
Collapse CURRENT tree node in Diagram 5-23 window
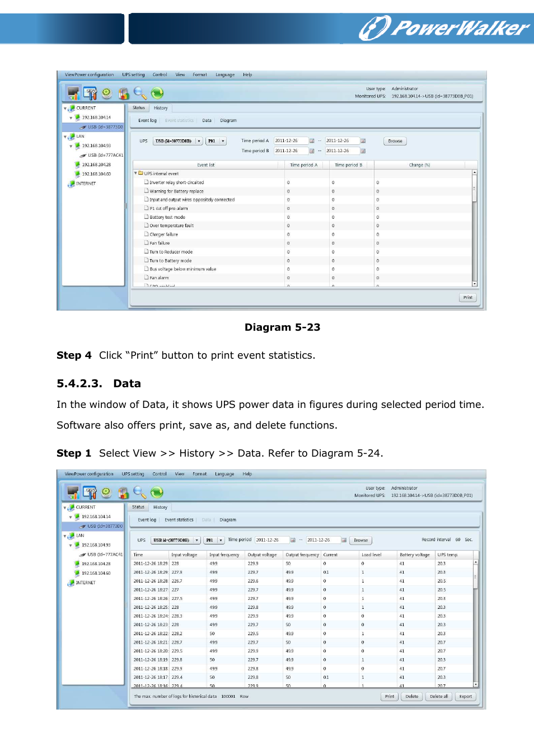65,109
